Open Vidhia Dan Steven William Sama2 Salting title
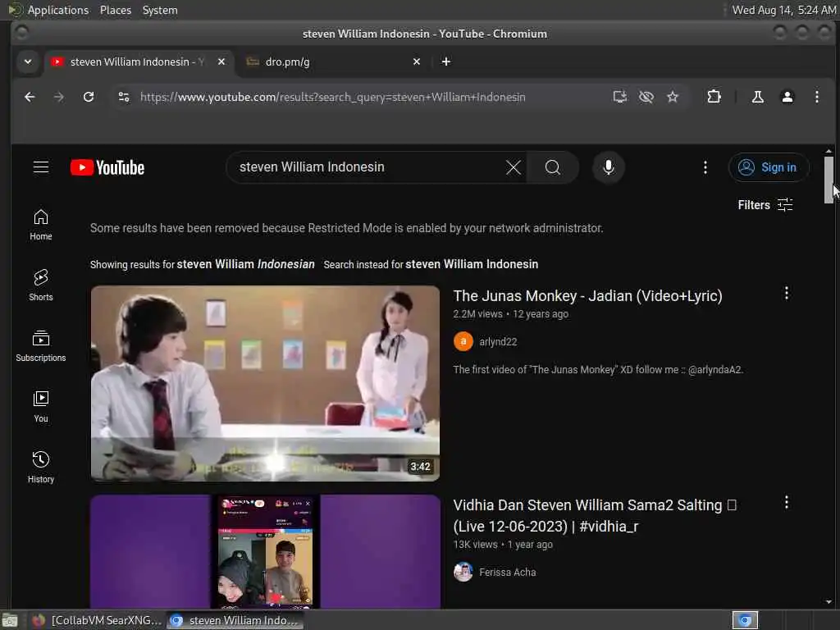 595,515
